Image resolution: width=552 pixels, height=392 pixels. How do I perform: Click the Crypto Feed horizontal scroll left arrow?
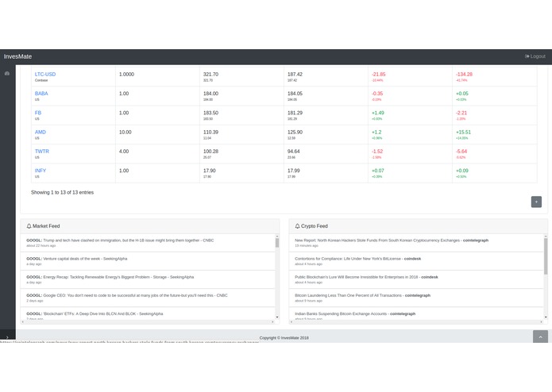click(x=291, y=321)
